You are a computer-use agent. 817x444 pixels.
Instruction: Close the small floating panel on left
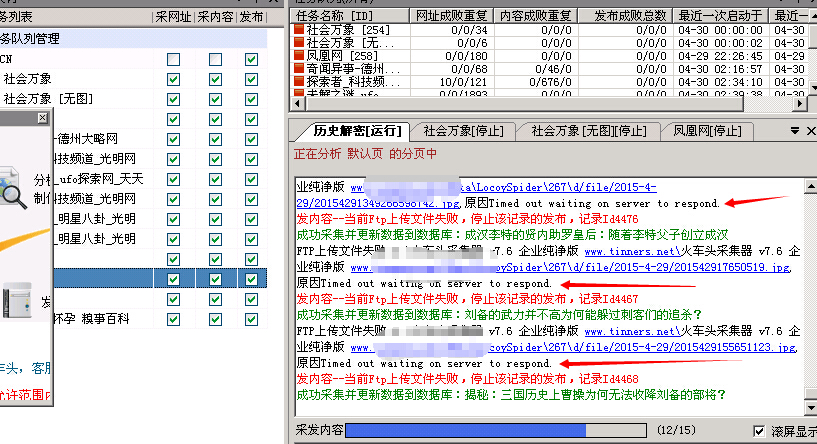pos(42,118)
